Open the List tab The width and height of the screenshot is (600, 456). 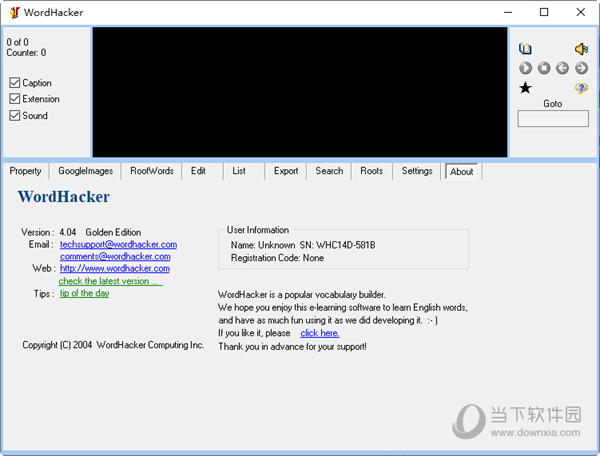(239, 171)
